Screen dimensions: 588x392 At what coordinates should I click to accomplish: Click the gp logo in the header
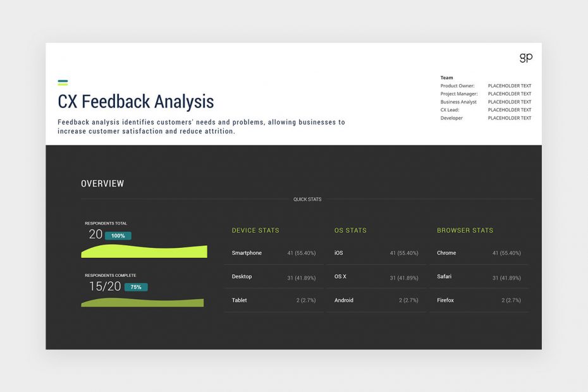[x=526, y=58]
